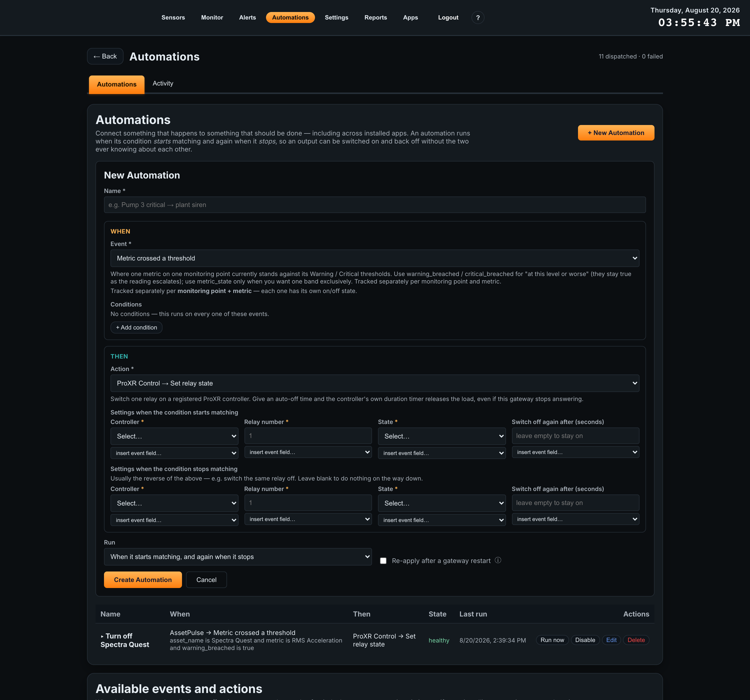Open insert event field under stops-matching Controller
Screen dimensions: 750x700
[174, 520]
